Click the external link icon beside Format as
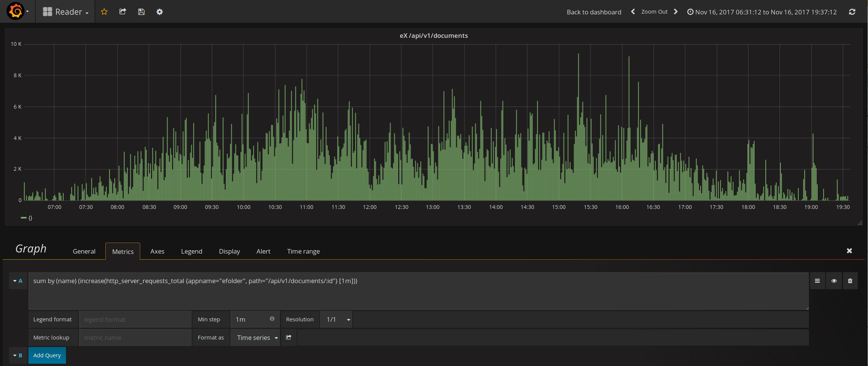Image resolution: width=868 pixels, height=366 pixels. (289, 337)
